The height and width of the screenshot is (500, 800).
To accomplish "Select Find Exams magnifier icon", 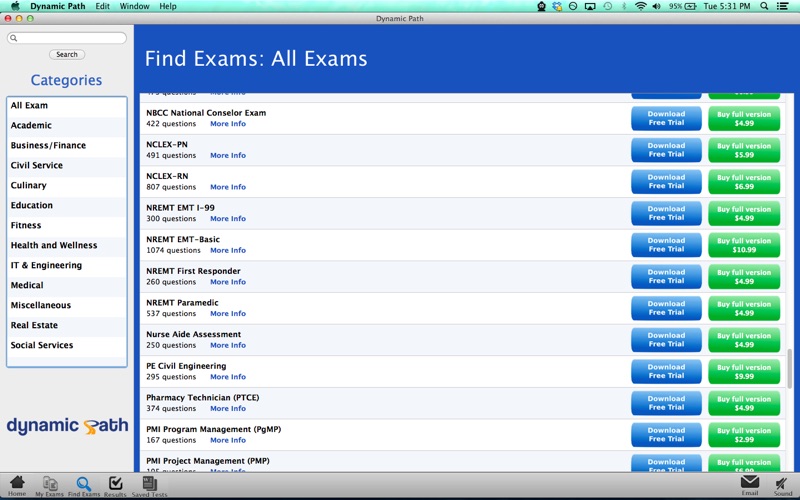I will pyautogui.click(x=84, y=486).
